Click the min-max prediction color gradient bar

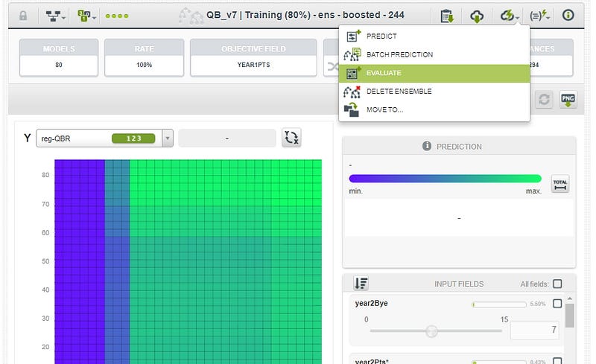click(x=445, y=178)
